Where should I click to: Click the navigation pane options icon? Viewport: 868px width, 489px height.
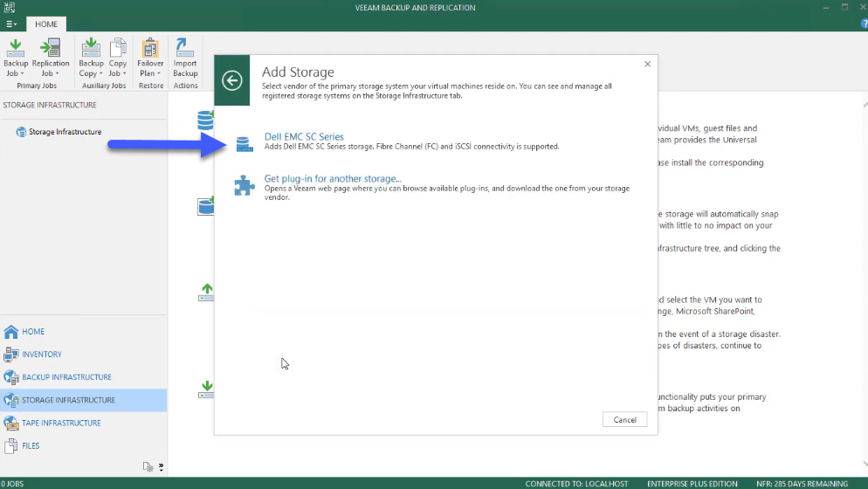point(148,467)
